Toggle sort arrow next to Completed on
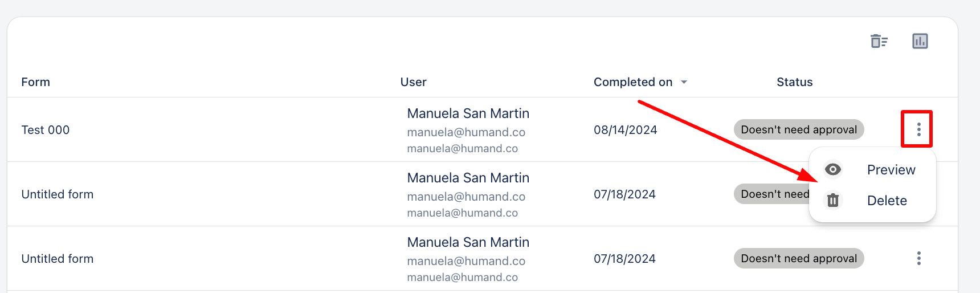980x293 pixels. pyautogui.click(x=684, y=82)
